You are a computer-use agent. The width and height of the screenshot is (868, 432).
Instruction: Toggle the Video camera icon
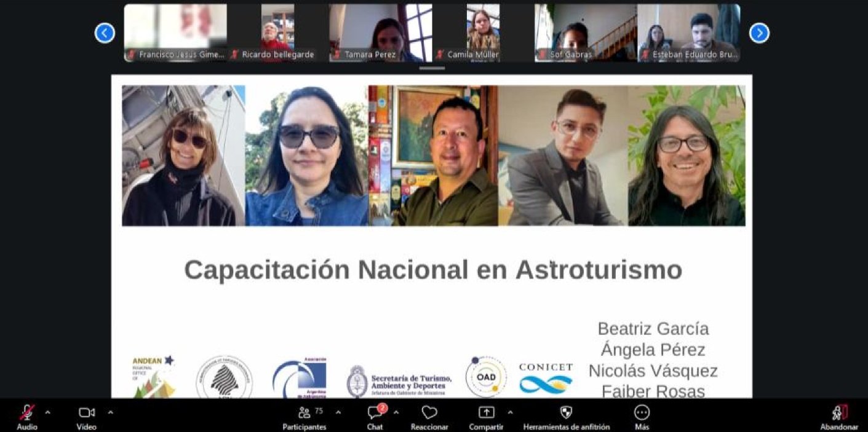[x=87, y=412]
